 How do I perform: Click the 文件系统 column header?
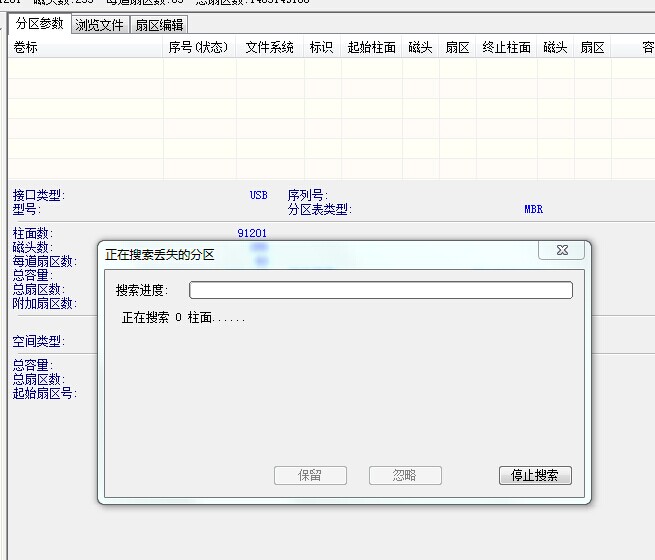point(270,47)
